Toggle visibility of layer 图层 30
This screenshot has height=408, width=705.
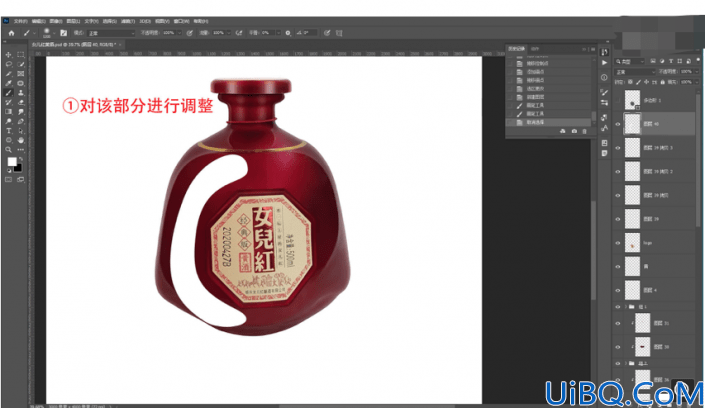coord(618,347)
